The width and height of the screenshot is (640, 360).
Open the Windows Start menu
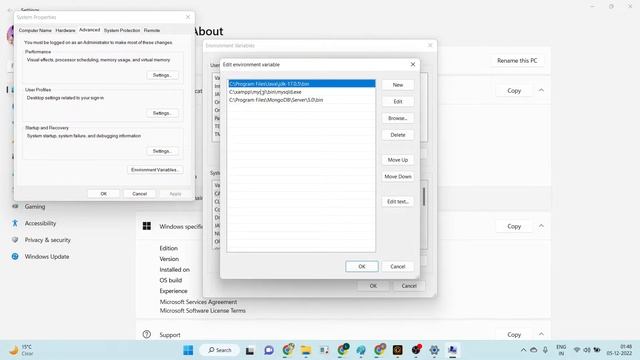(x=188, y=350)
